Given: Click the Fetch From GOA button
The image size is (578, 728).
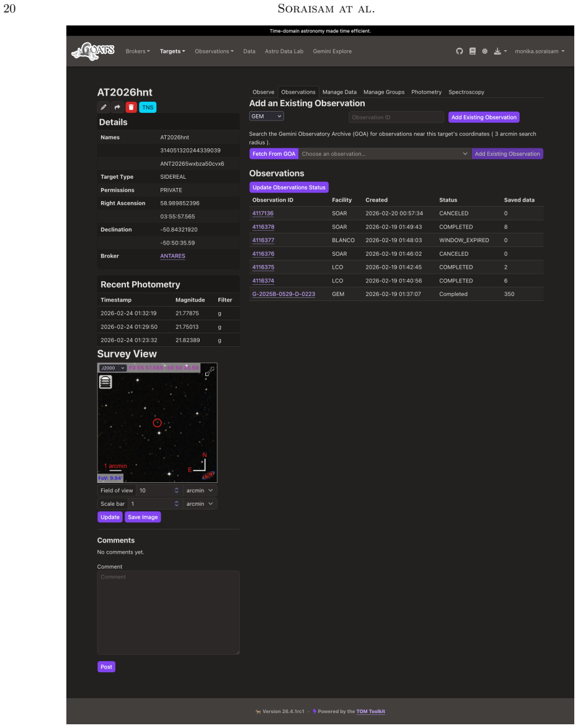Looking at the screenshot, I should click(x=273, y=154).
